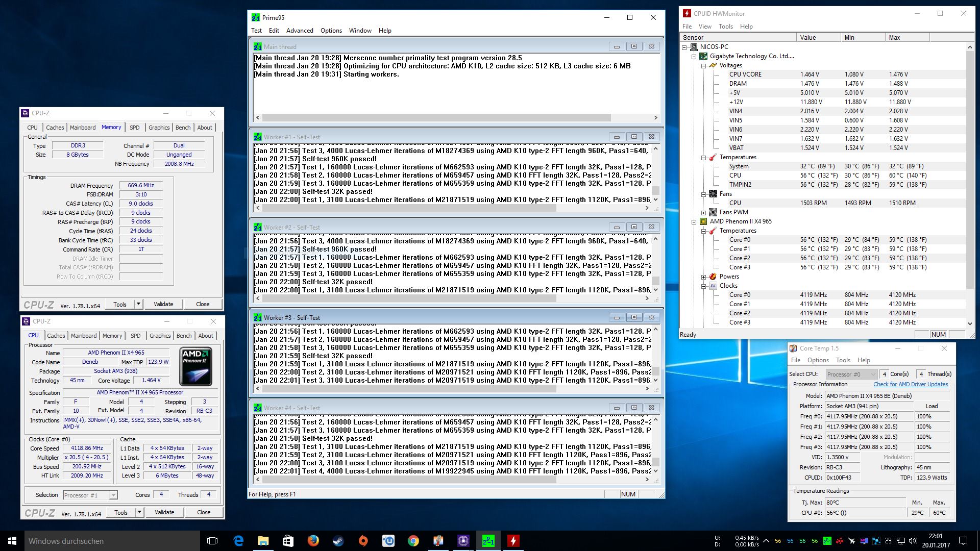The width and height of the screenshot is (980, 551).
Task: Open Steam from the taskbar
Action: (x=338, y=541)
